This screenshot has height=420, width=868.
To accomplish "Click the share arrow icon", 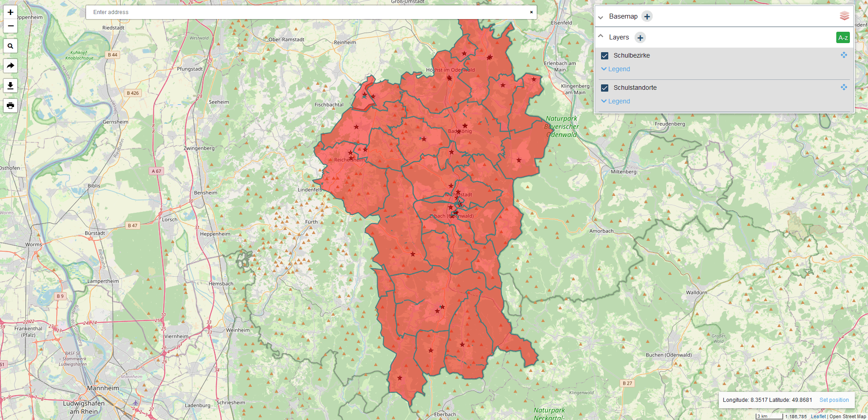I will [x=10, y=66].
